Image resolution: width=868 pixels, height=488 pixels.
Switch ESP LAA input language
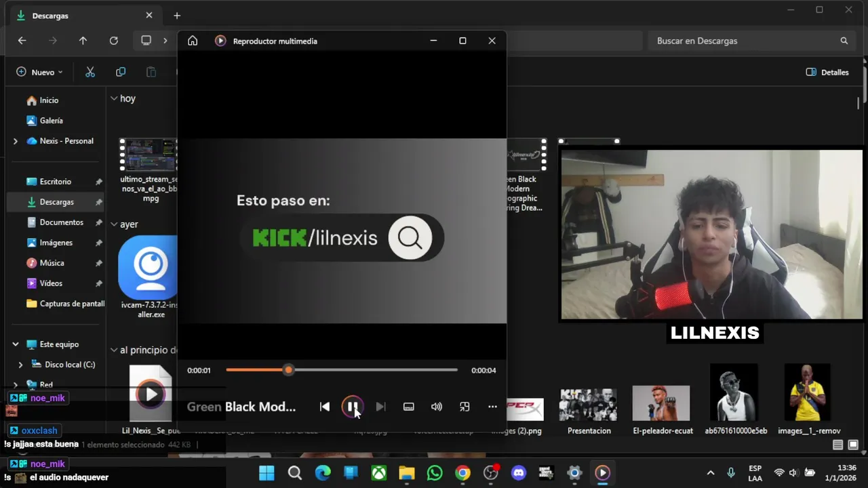pyautogui.click(x=755, y=473)
